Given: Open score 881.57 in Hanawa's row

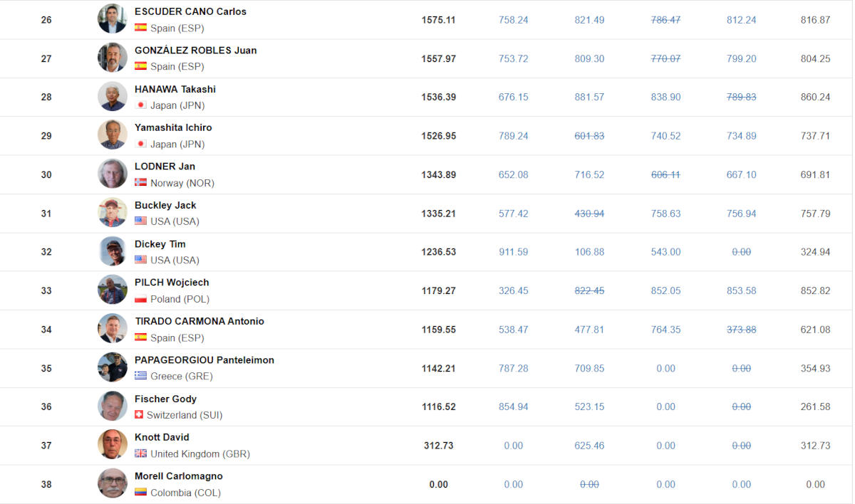Looking at the screenshot, I should [x=589, y=97].
